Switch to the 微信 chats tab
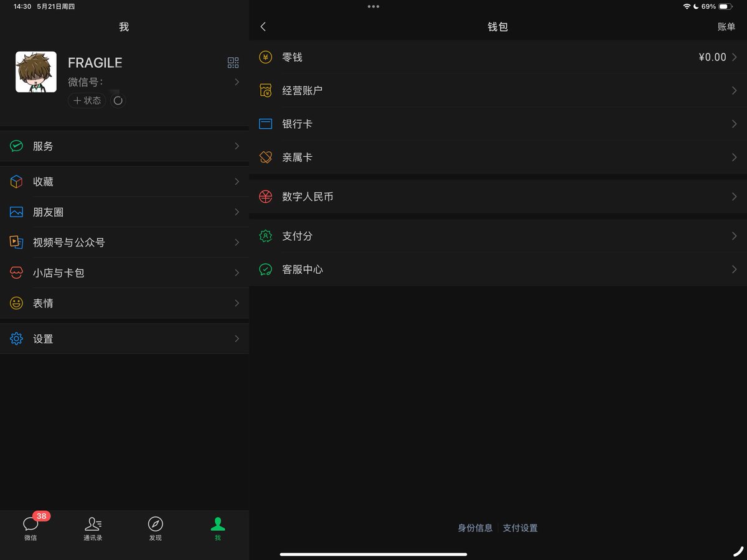 click(x=31, y=528)
